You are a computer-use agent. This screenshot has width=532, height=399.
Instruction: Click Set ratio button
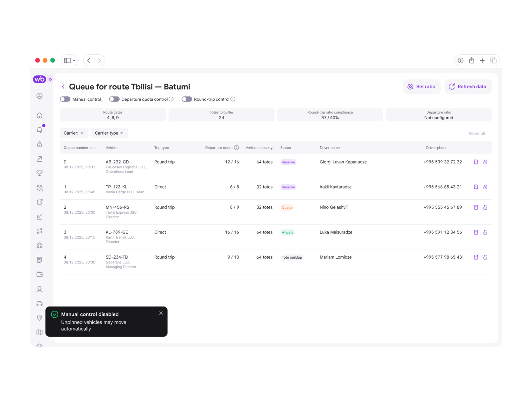coord(422,87)
